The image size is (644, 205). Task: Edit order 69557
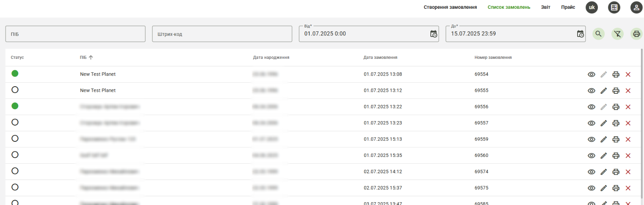pos(603,123)
